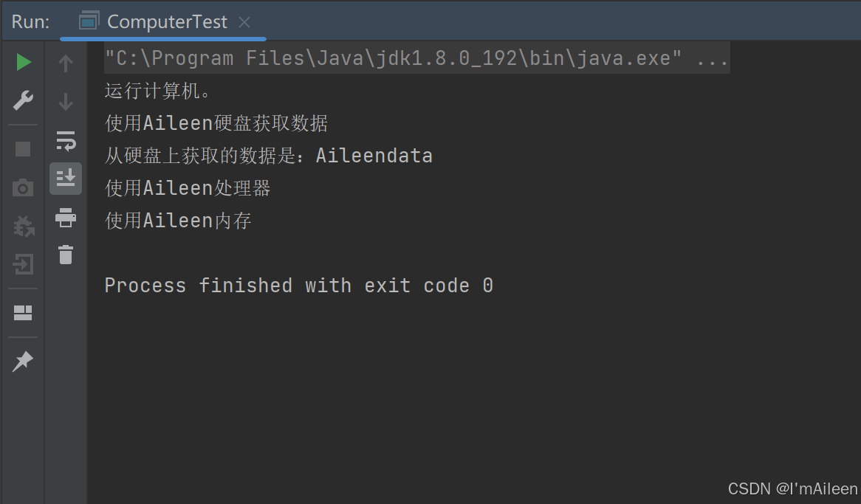Clear console output with the trash icon
Viewport: 861px width, 504px height.
point(66,255)
